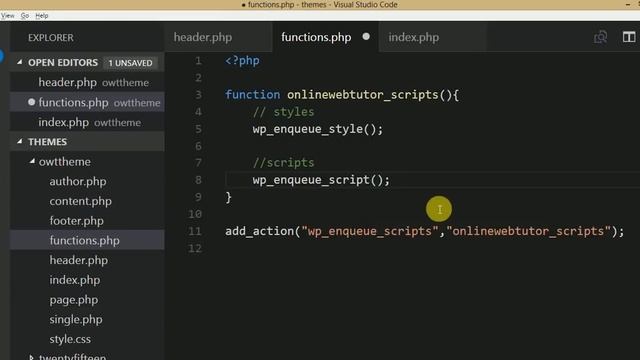Select functions.php in the owttheme tree
This screenshot has height=360, width=640.
[84, 240]
